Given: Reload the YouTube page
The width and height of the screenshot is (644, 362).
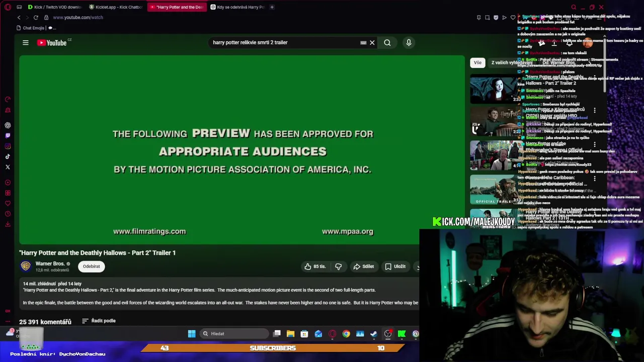Looking at the screenshot, I should (x=36, y=18).
